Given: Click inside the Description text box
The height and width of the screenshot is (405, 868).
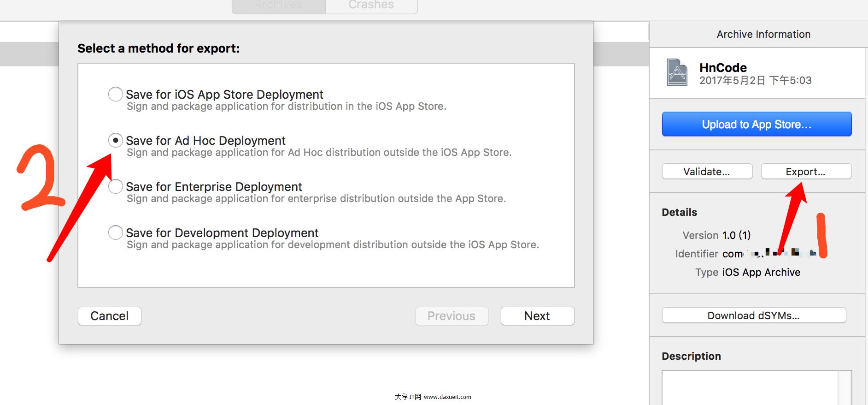Looking at the screenshot, I should [x=750, y=387].
